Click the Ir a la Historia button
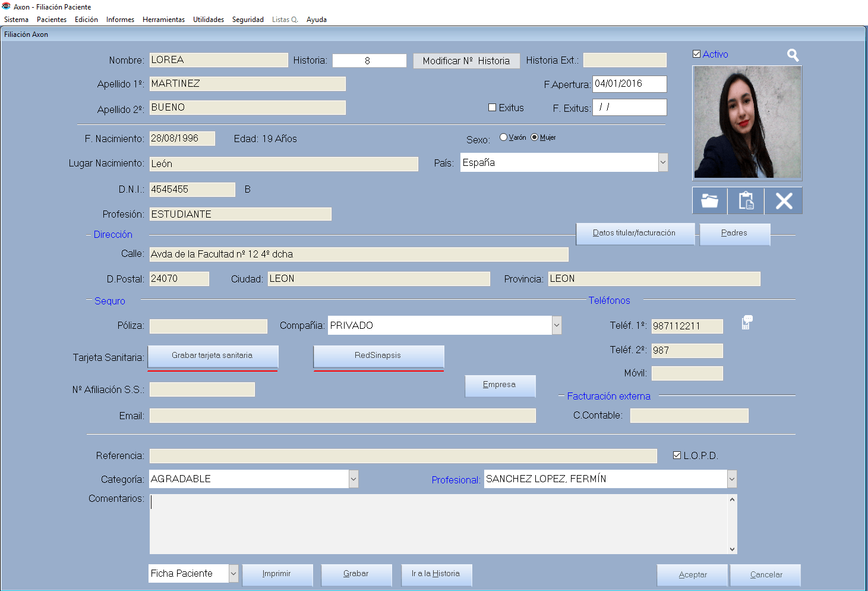 [x=436, y=574]
